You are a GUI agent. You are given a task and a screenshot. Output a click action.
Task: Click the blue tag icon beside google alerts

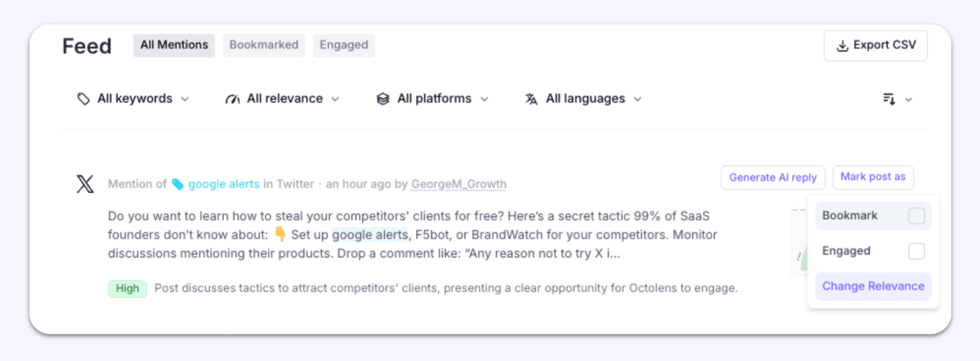coord(177,184)
